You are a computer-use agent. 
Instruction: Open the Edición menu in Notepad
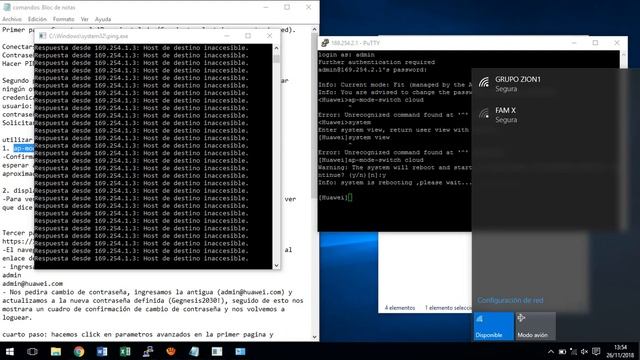[x=37, y=19]
